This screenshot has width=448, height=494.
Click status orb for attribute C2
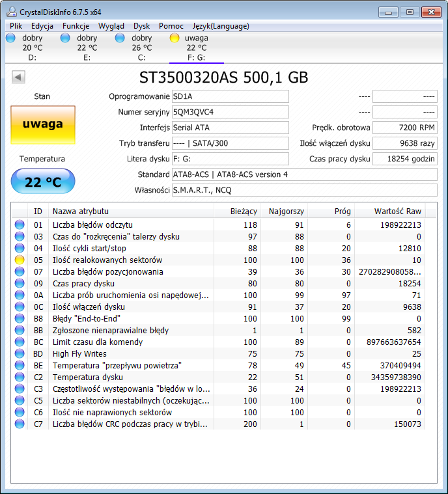[20, 377]
